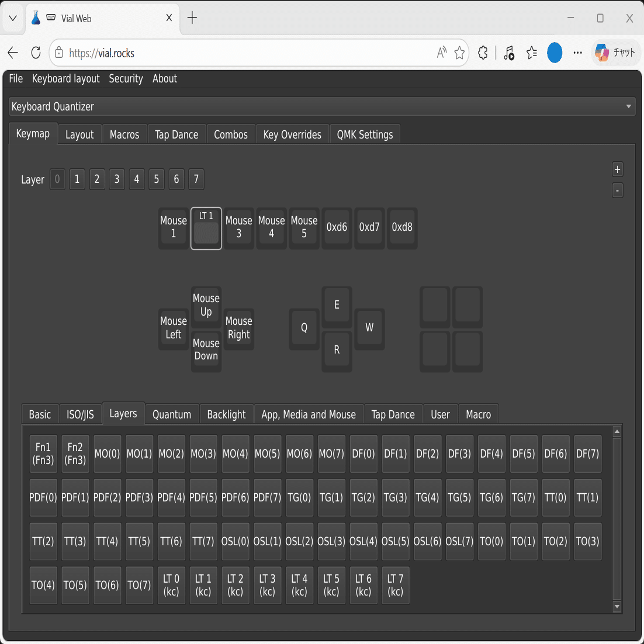644x644 pixels.
Task: Open the Keyboard layout menu
Action: click(x=65, y=78)
